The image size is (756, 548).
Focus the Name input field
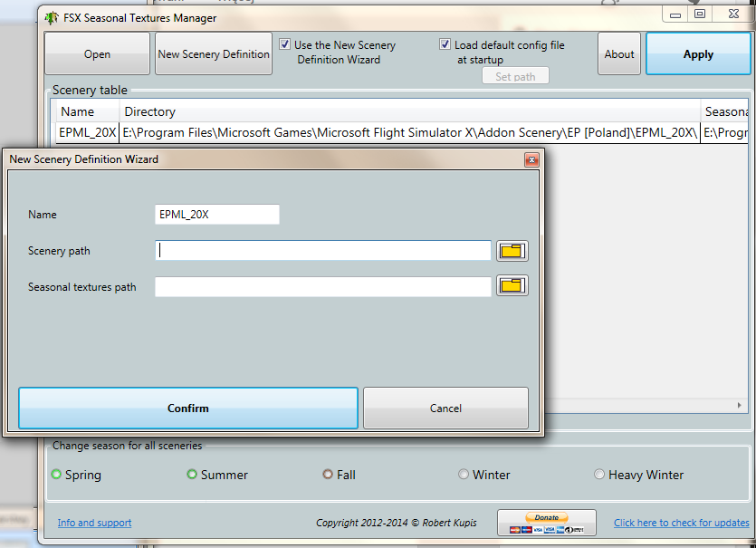(x=217, y=215)
